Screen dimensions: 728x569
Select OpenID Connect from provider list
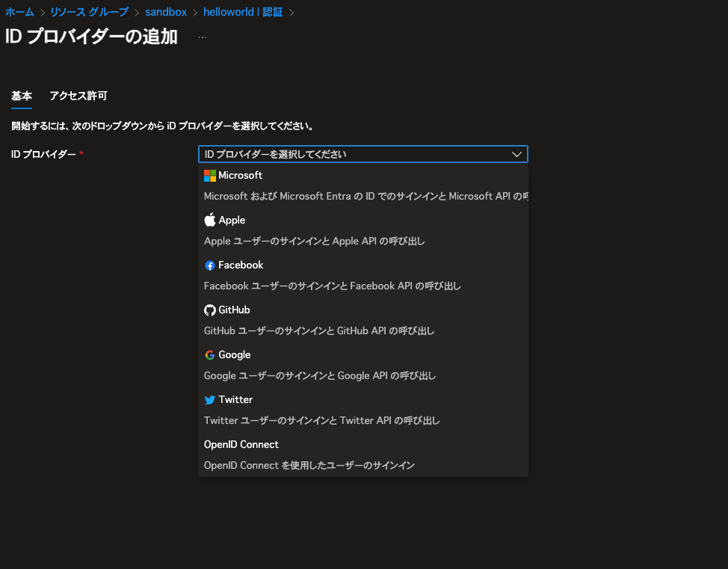363,455
